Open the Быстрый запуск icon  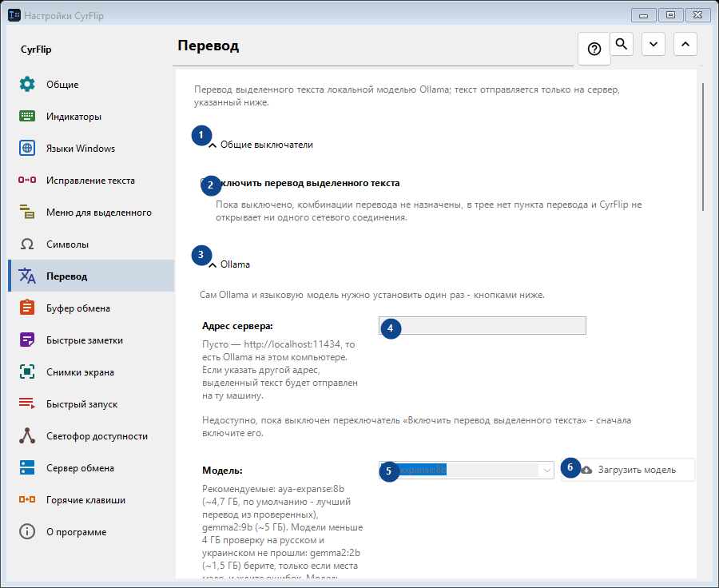[x=27, y=403]
